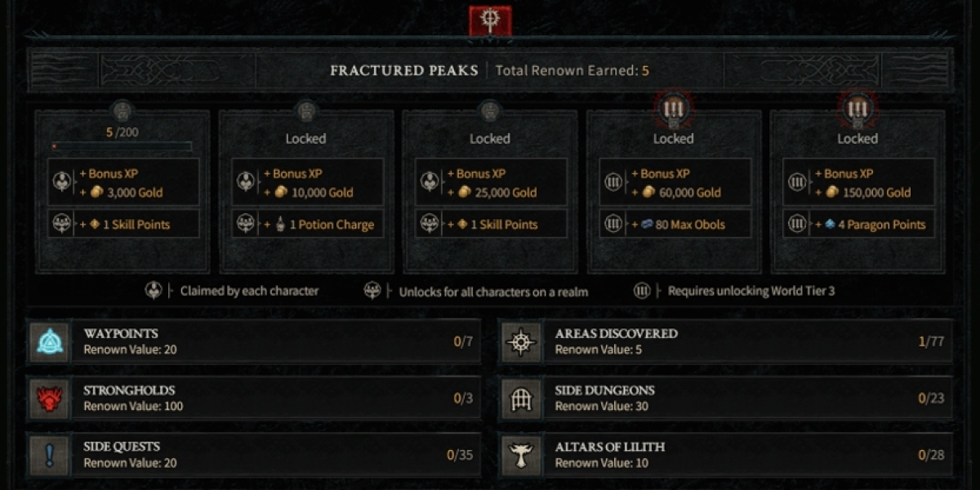980x490 pixels.
Task: Click the World Tier 3 legend icon
Action: 642,291
